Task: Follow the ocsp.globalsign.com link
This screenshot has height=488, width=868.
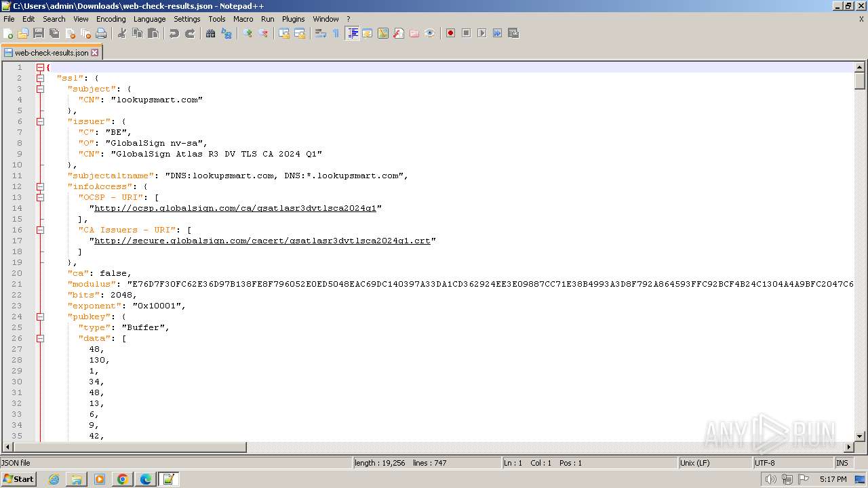Action: [235, 208]
